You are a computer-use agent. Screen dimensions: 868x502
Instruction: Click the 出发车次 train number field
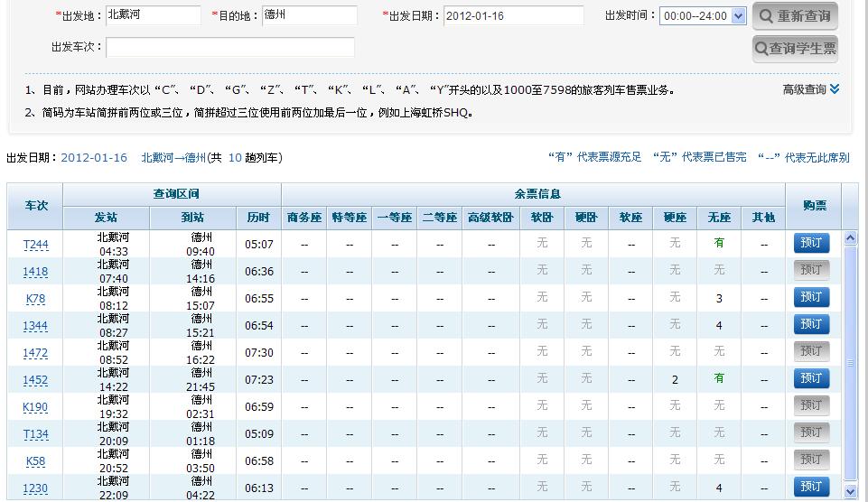(x=229, y=47)
